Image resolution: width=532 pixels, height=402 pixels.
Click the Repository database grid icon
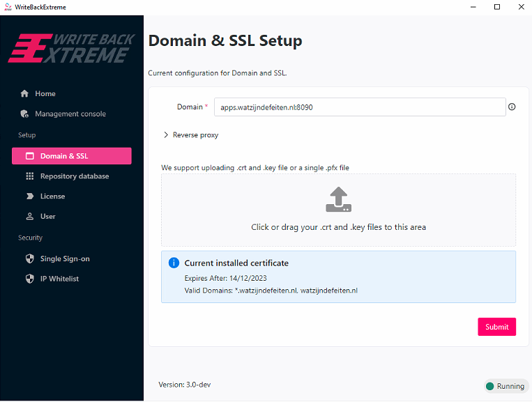pyautogui.click(x=30, y=176)
